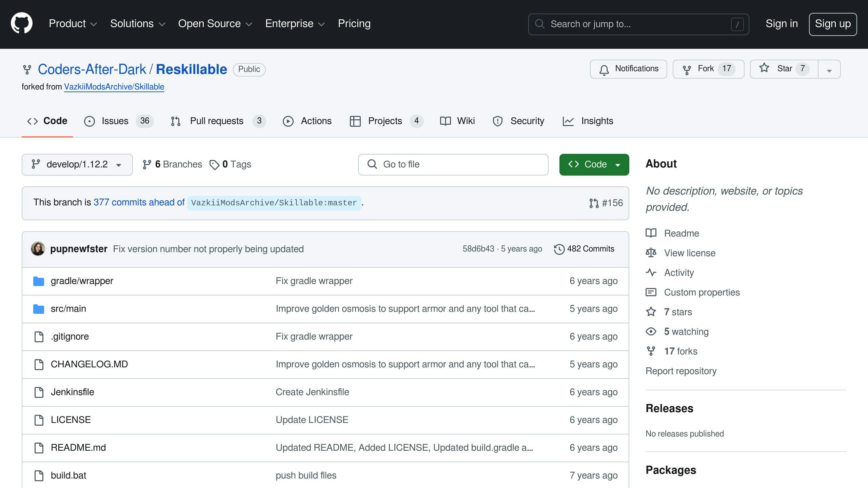Focus the Search or jump to field
This screenshot has height=488, width=868.
point(638,24)
